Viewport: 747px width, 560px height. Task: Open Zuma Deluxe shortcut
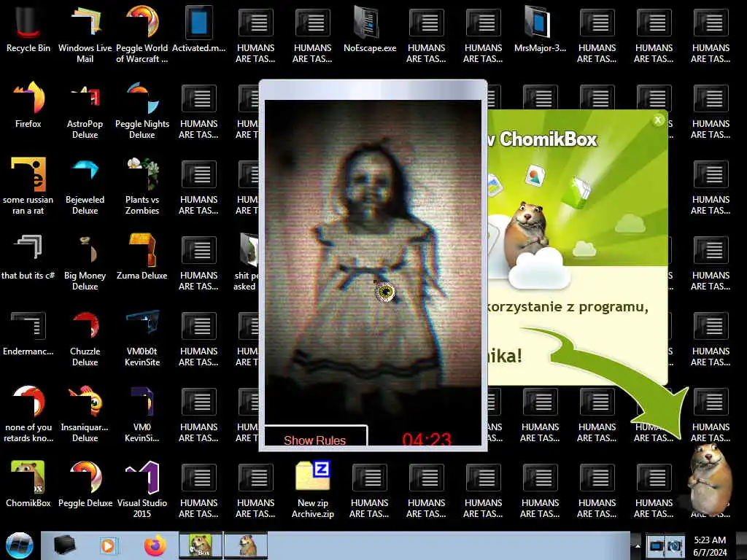point(142,257)
